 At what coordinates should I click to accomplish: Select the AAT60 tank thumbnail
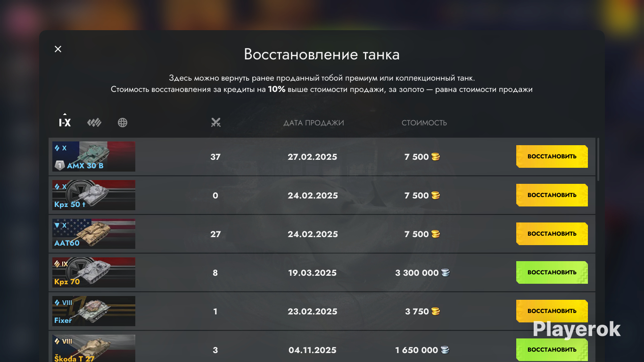[94, 234]
